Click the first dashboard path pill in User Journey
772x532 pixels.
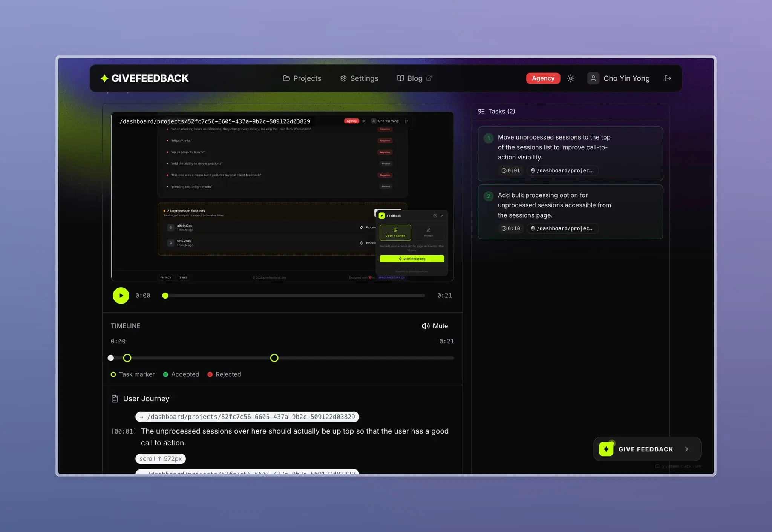(x=247, y=417)
